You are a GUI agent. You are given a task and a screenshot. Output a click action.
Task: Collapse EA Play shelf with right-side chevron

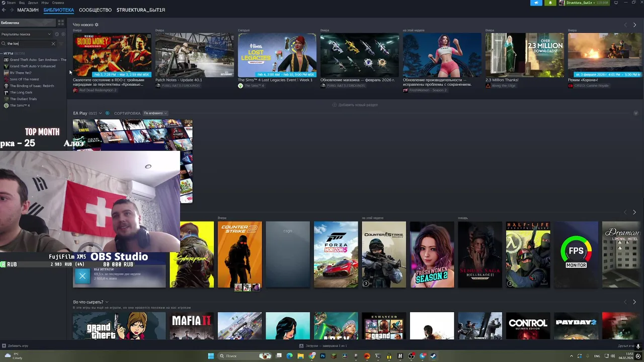point(635,113)
